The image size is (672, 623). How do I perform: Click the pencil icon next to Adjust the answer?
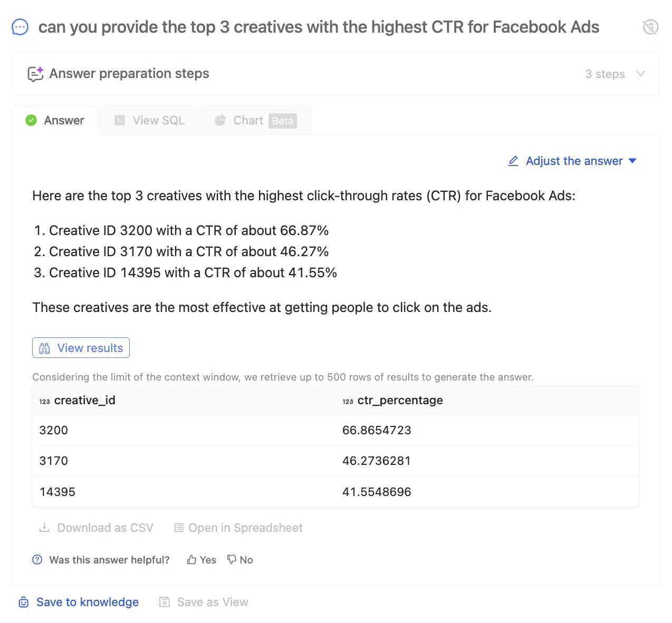513,161
